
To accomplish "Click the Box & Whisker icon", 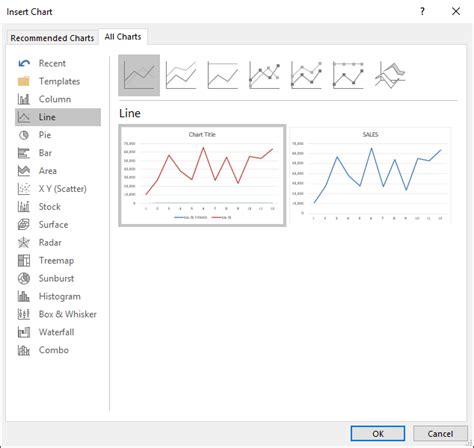I will click(x=24, y=314).
